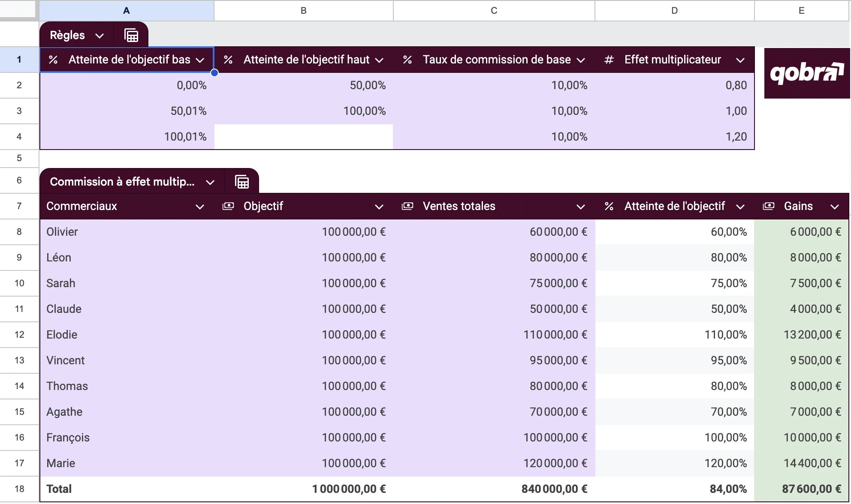Open Atteinte de l'objectif haut column dropdown
851x504 pixels.
pyautogui.click(x=379, y=60)
